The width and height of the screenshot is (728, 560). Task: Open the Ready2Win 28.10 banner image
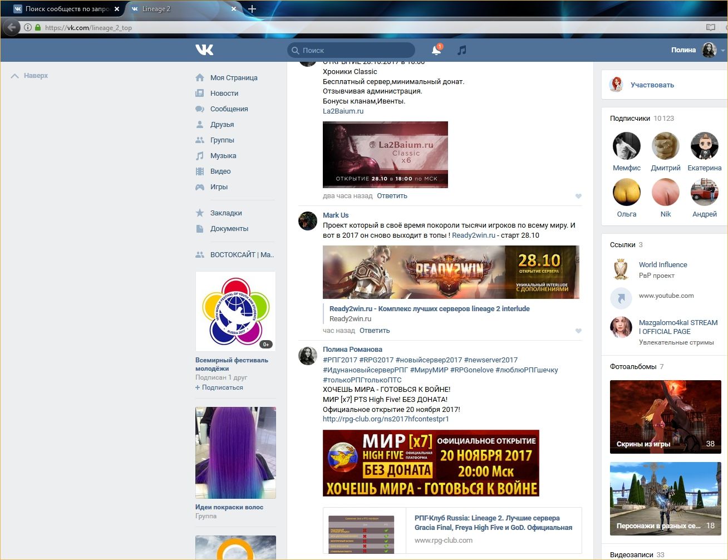[x=451, y=272]
